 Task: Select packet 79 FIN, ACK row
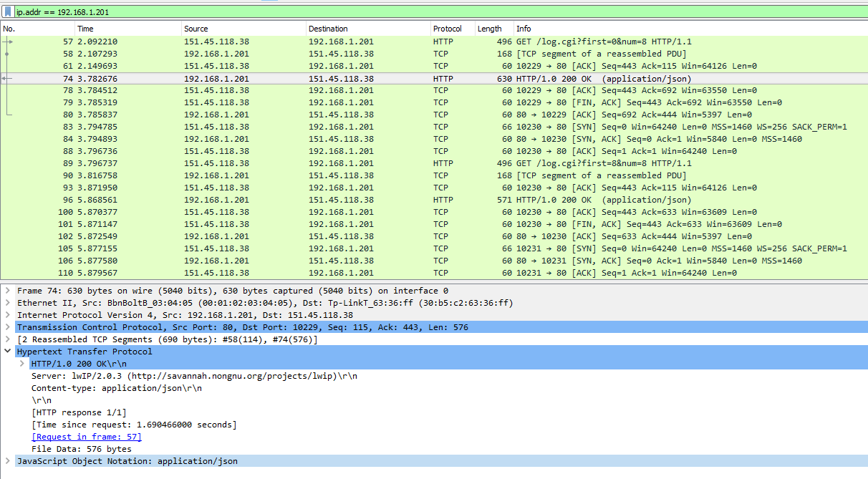(x=434, y=102)
